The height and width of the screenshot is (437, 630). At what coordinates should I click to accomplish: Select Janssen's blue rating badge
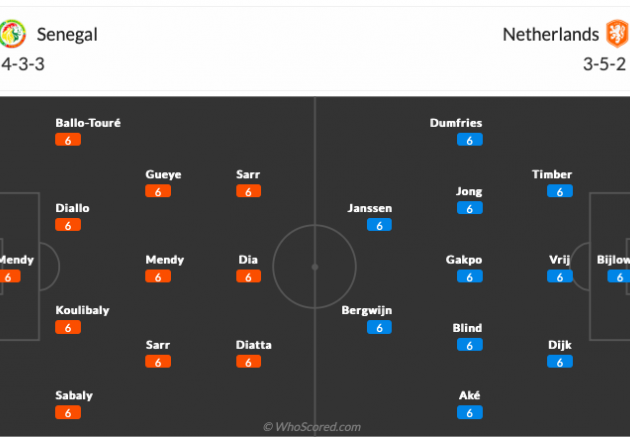(x=379, y=225)
